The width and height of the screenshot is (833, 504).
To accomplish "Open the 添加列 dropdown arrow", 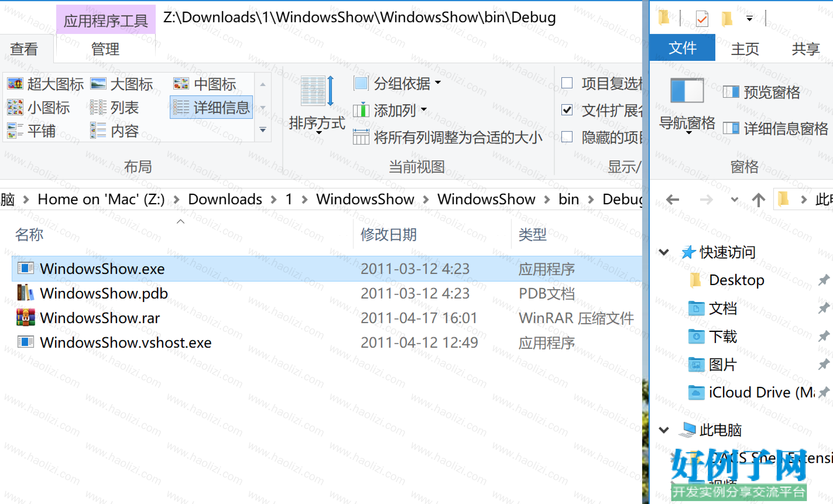I will point(424,109).
